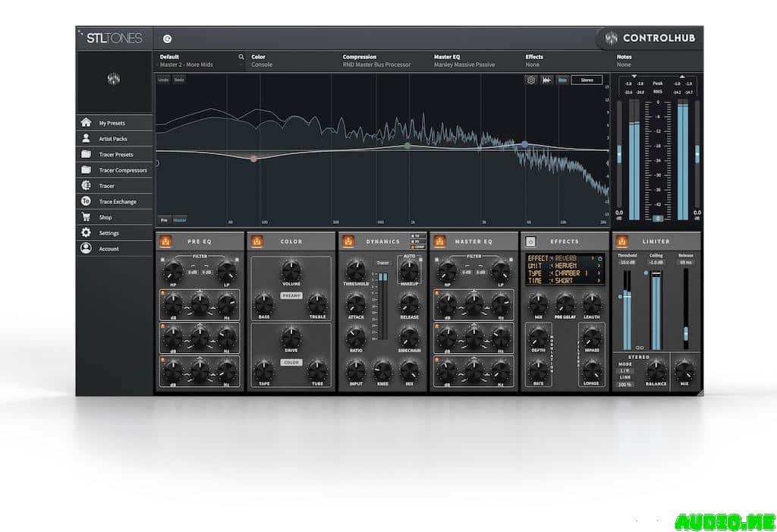
Task: Click the circular icon beside STL Tones logo
Action: coord(168,39)
